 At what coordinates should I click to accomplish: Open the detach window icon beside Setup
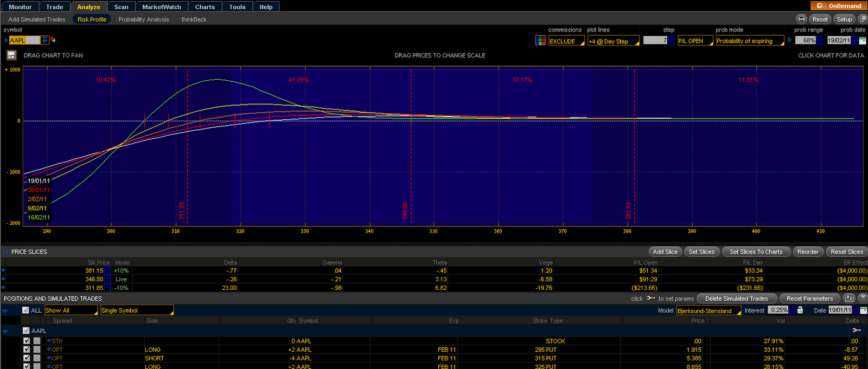pos(863,19)
